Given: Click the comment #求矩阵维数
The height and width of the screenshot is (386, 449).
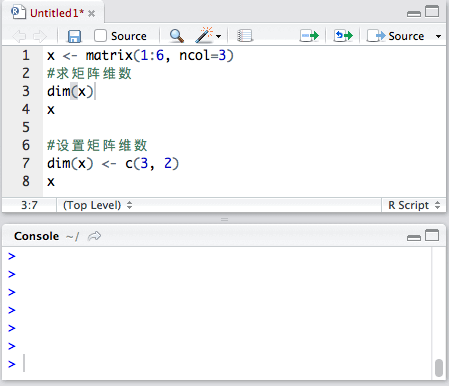Looking at the screenshot, I should (x=89, y=73).
